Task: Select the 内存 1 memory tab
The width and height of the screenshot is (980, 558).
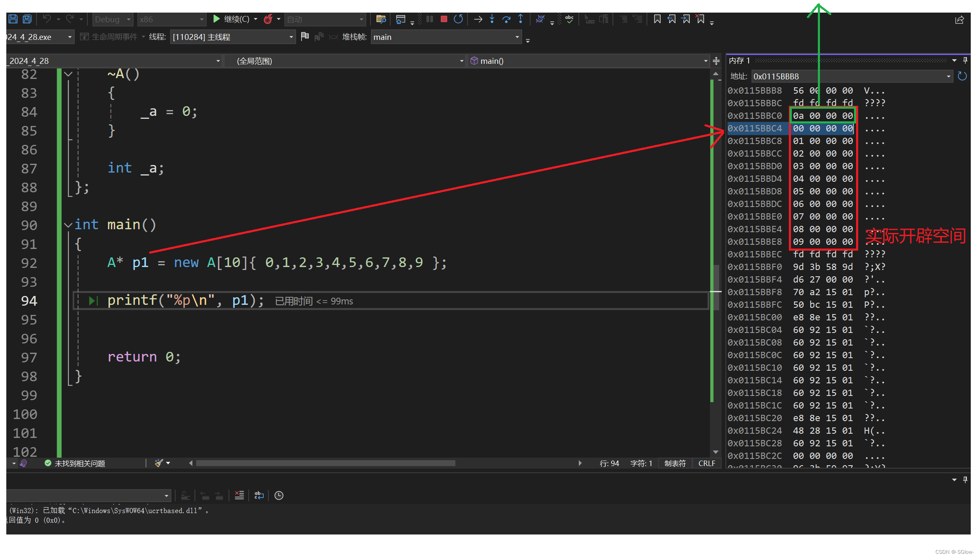Action: coord(739,61)
